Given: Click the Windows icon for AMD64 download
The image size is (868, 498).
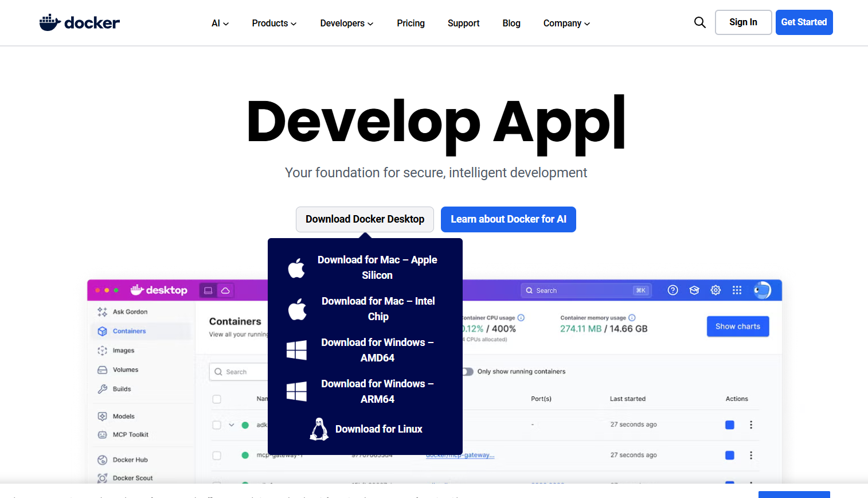Looking at the screenshot, I should point(296,350).
